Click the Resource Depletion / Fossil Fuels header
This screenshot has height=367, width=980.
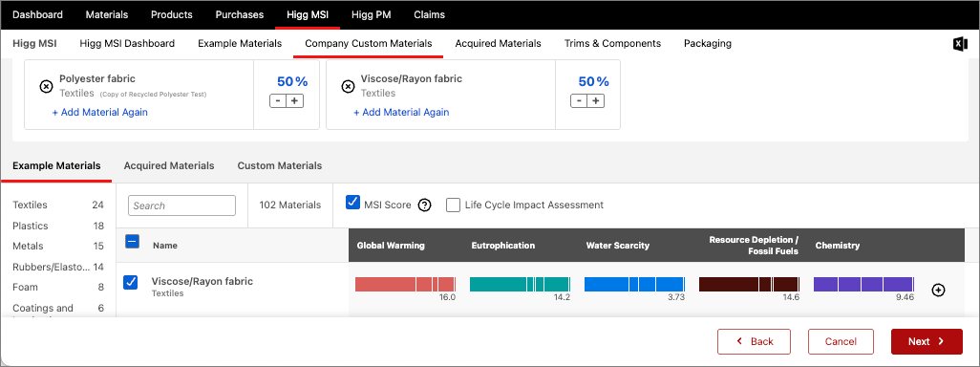(x=754, y=246)
